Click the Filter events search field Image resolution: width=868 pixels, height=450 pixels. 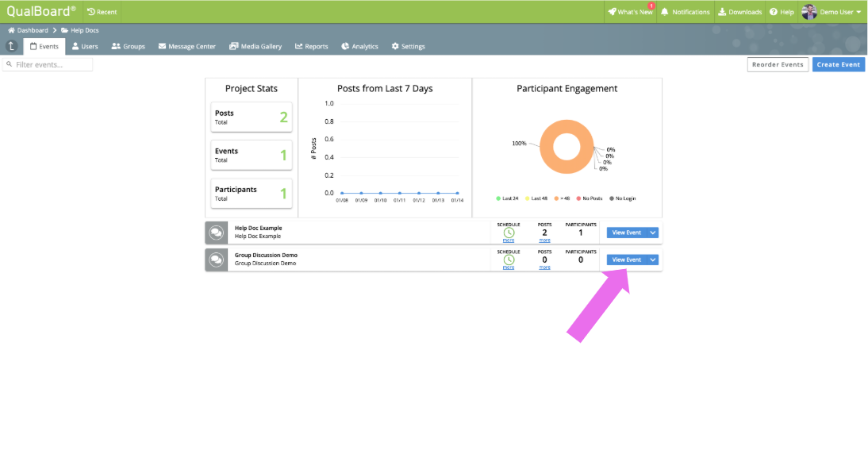coord(48,65)
